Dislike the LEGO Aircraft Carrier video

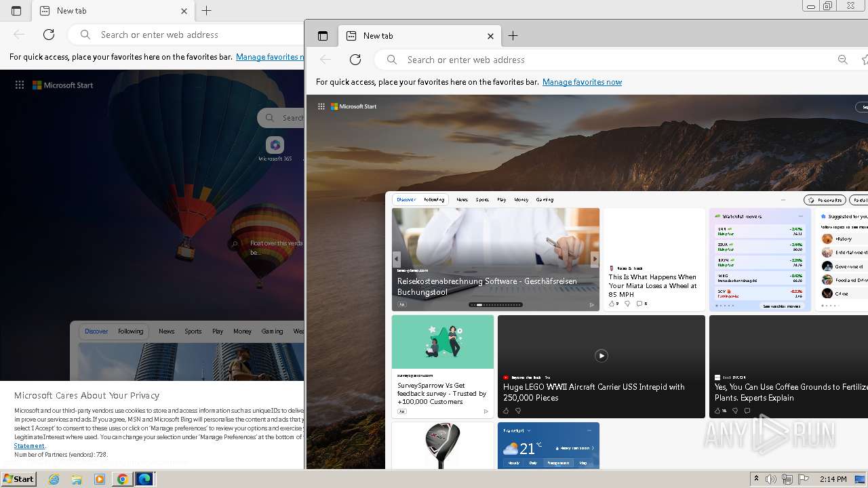[518, 411]
